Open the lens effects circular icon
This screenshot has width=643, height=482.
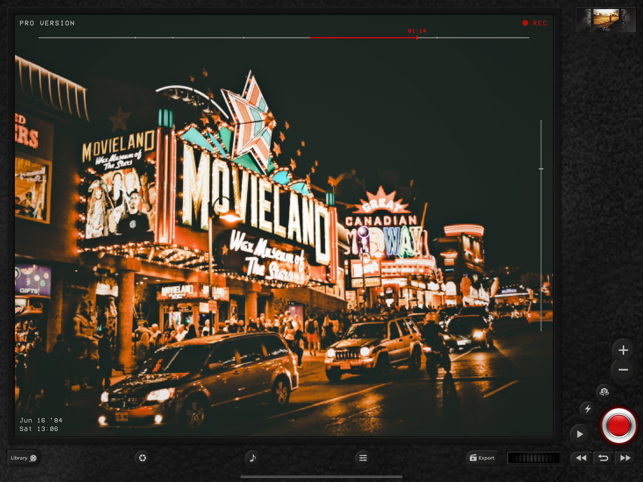click(142, 457)
